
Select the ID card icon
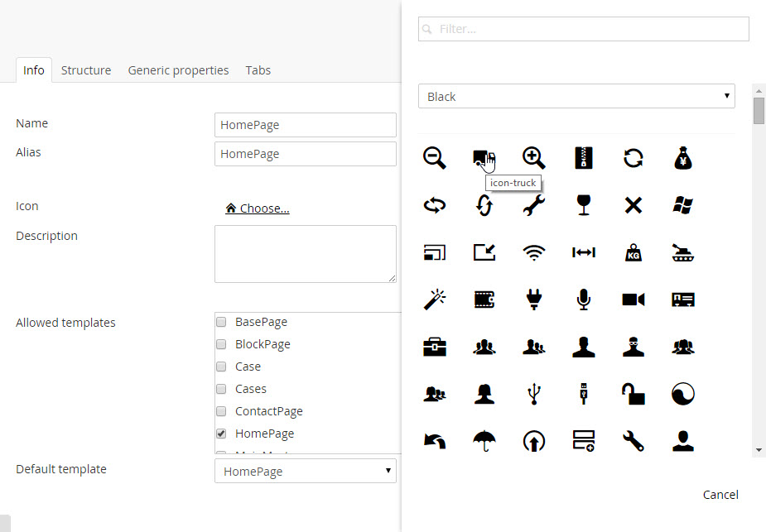[x=683, y=300]
